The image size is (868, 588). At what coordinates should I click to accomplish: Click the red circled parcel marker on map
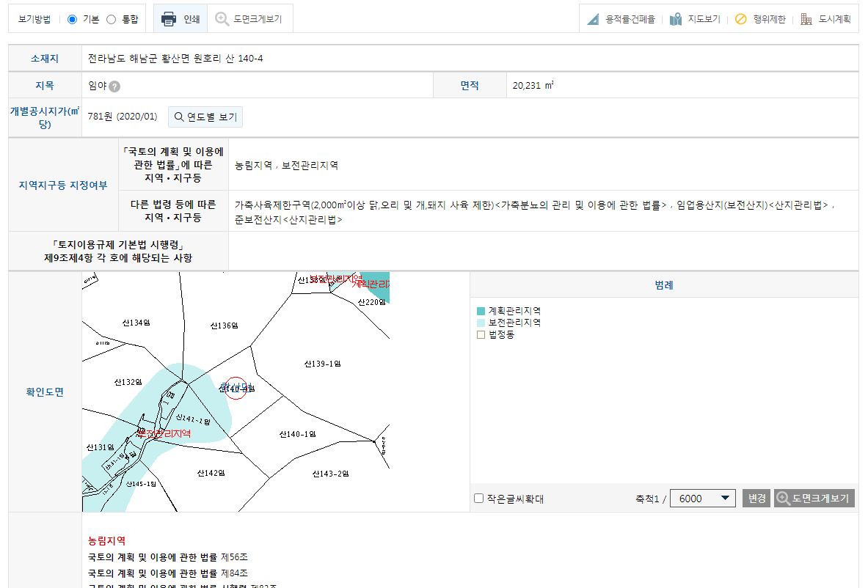tap(236, 389)
